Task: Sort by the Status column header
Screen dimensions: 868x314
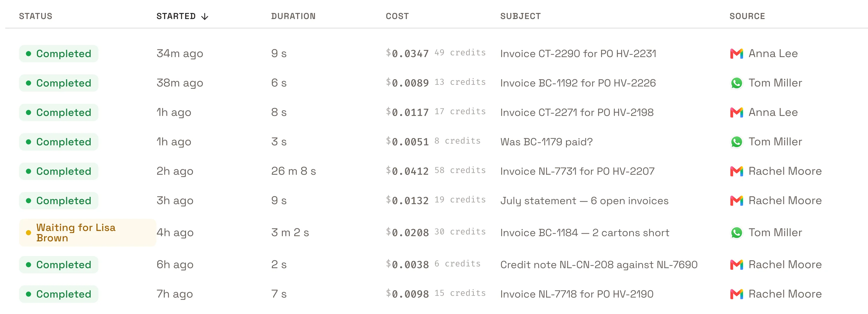Action: (x=35, y=16)
